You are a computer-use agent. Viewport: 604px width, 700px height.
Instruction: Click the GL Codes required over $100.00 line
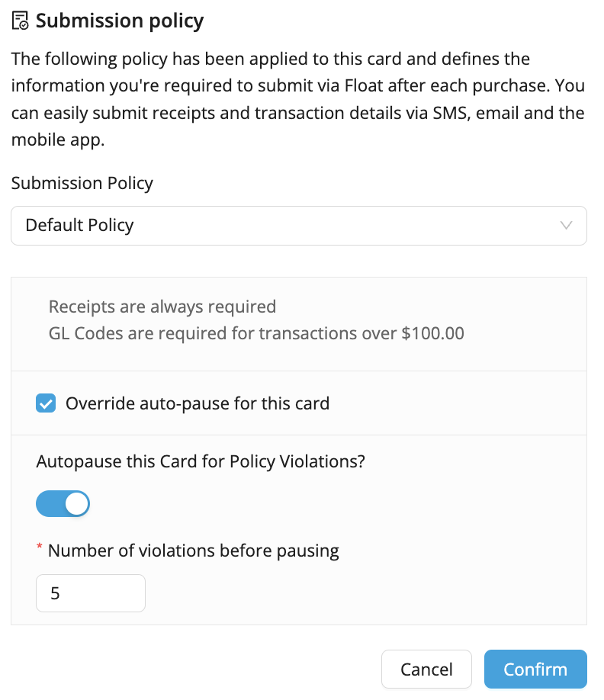click(256, 333)
